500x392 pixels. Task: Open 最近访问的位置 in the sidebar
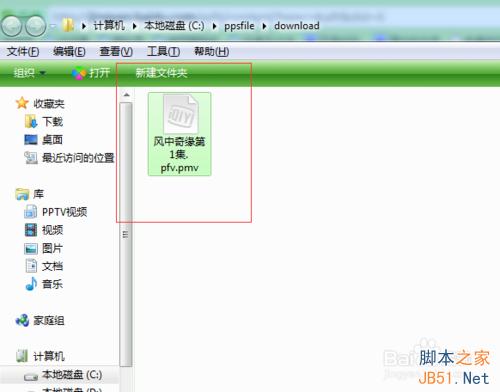[78, 158]
